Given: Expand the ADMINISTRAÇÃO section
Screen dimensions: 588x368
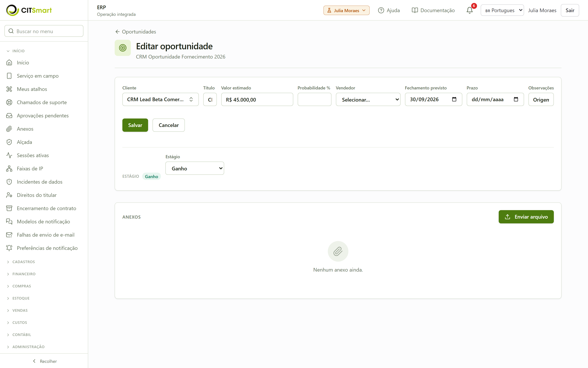Looking at the screenshot, I should pos(26,347).
